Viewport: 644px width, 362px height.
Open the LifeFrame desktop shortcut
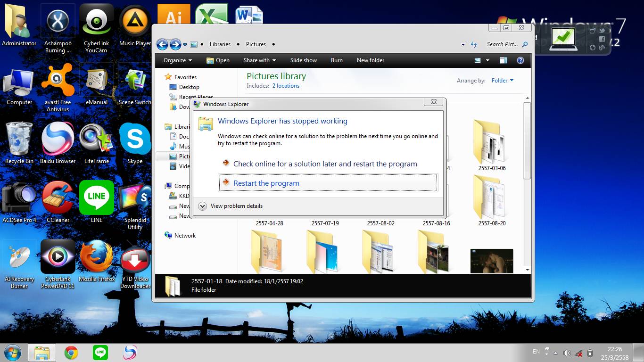tap(97, 143)
